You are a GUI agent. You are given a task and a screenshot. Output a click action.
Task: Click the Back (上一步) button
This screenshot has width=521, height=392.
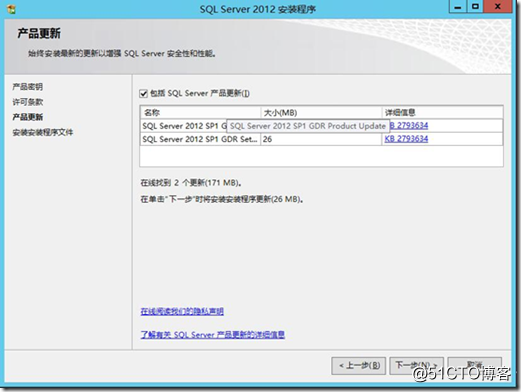coord(359,366)
